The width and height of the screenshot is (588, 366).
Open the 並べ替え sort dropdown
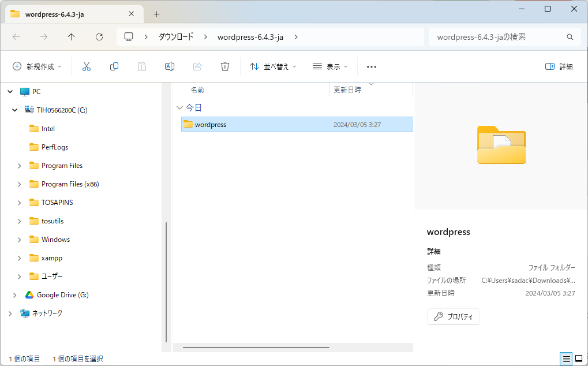click(x=273, y=66)
